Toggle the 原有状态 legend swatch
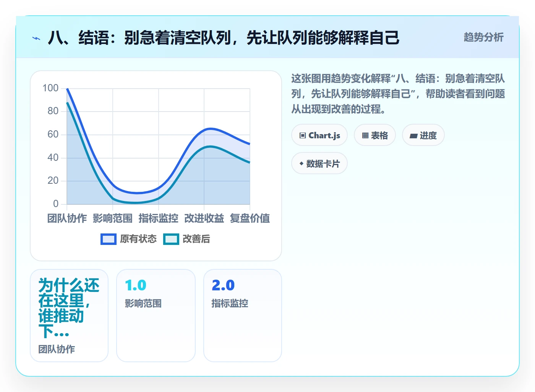The image size is (535, 392). 109,239
